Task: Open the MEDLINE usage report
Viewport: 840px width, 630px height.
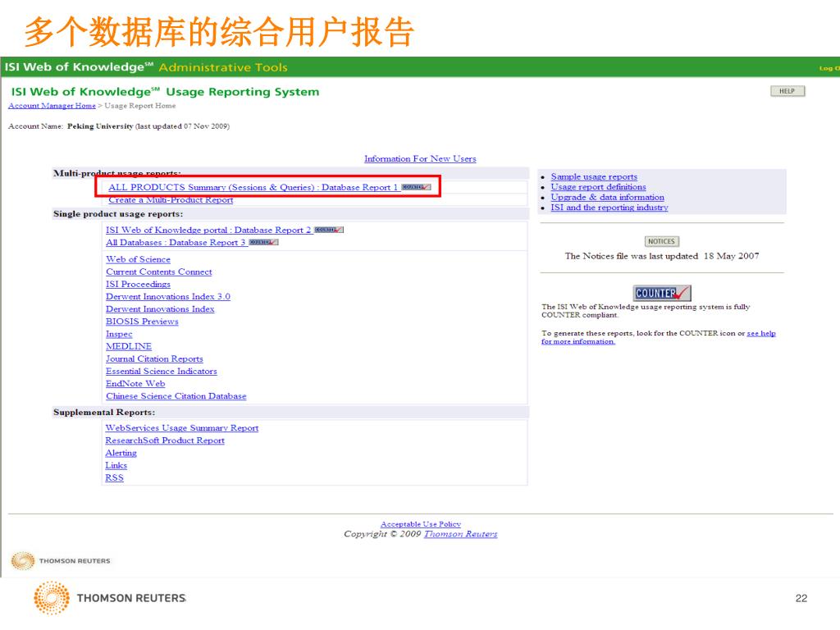Action: click(129, 347)
